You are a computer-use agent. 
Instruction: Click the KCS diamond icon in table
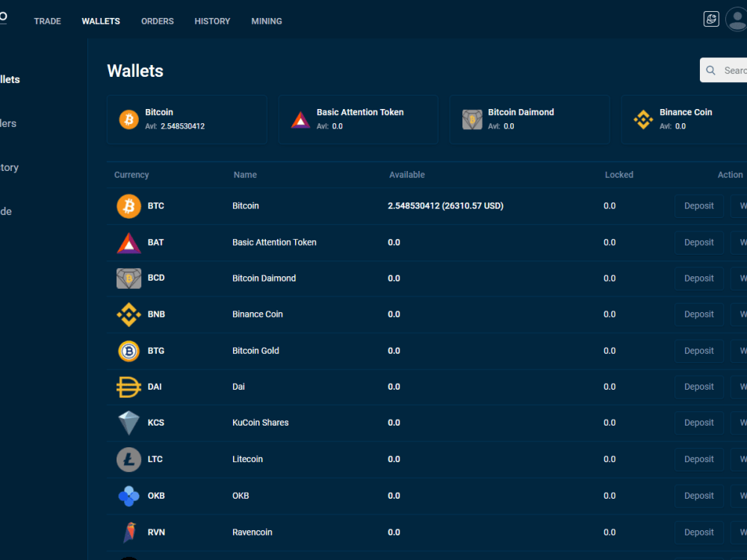[x=128, y=423]
